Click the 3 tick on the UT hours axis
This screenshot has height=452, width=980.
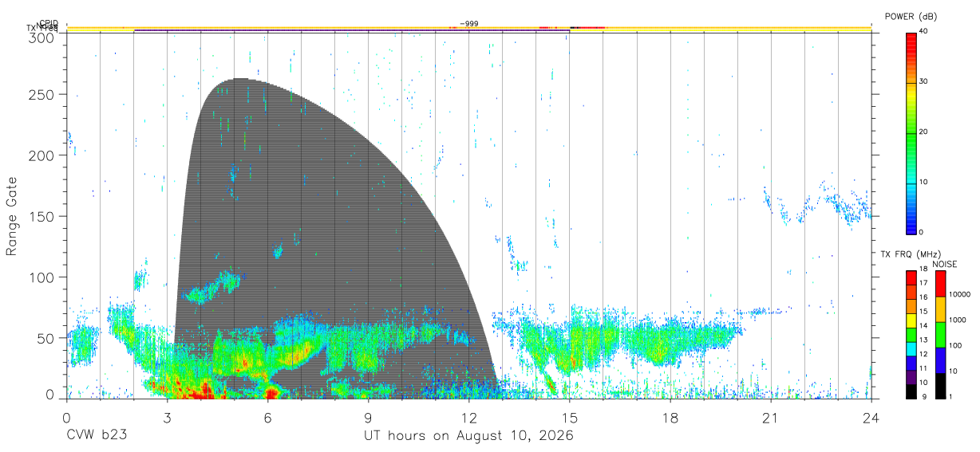click(x=168, y=418)
